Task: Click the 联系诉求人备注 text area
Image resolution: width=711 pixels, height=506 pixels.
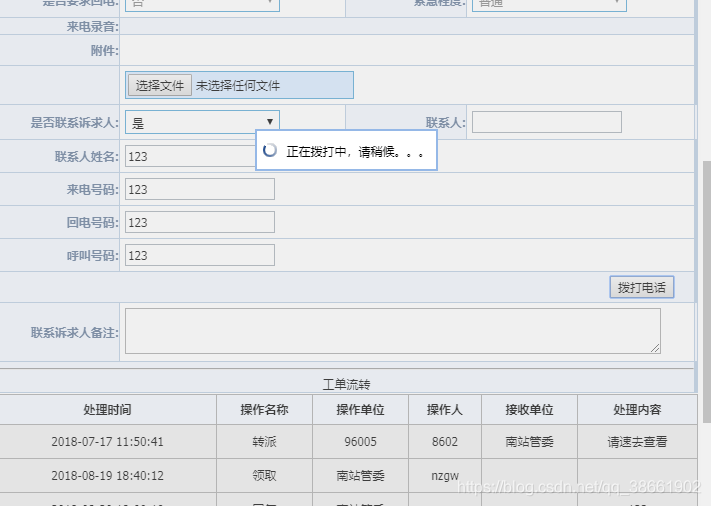Action: pos(393,331)
